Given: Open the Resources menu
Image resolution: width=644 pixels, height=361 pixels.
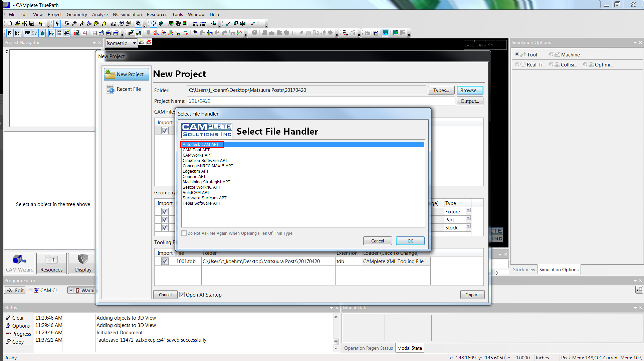Looking at the screenshot, I should tap(157, 14).
